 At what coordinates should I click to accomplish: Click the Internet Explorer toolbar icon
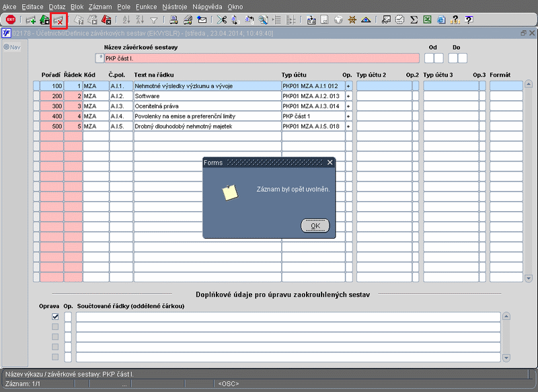point(441,20)
